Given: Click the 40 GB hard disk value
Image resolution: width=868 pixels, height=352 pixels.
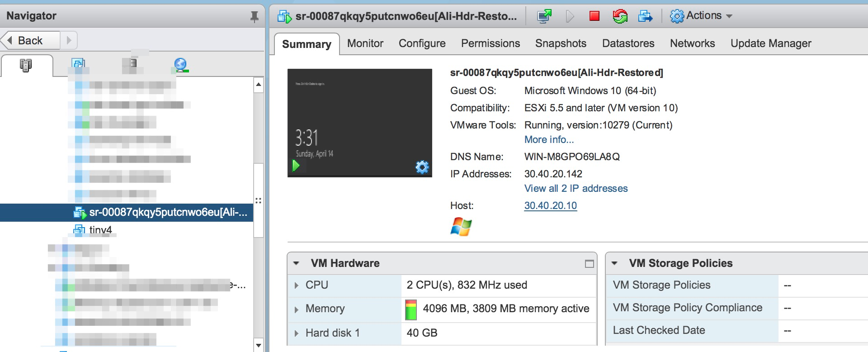Looking at the screenshot, I should [422, 333].
